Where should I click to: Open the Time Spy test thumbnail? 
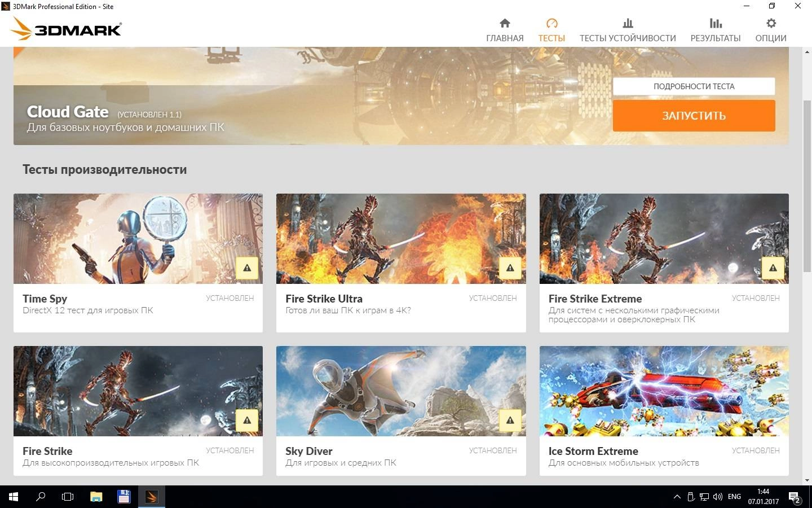point(138,239)
